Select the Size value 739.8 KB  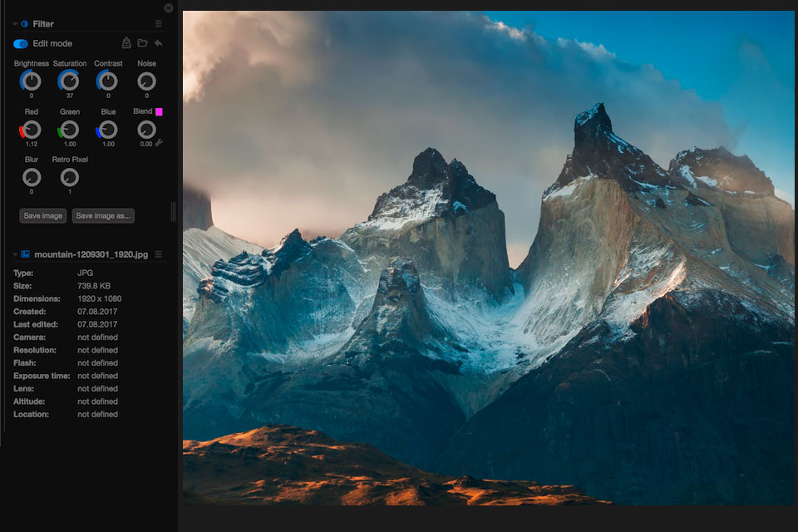pyautogui.click(x=94, y=286)
